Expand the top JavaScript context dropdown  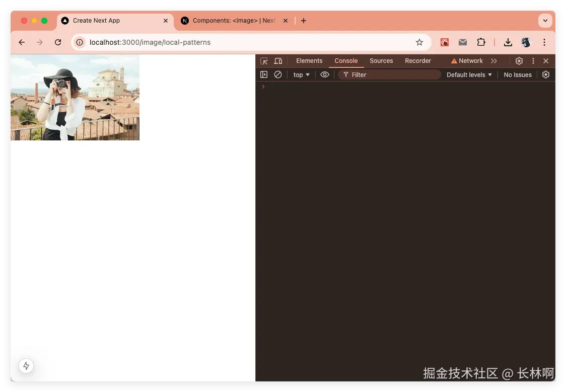pyautogui.click(x=302, y=74)
